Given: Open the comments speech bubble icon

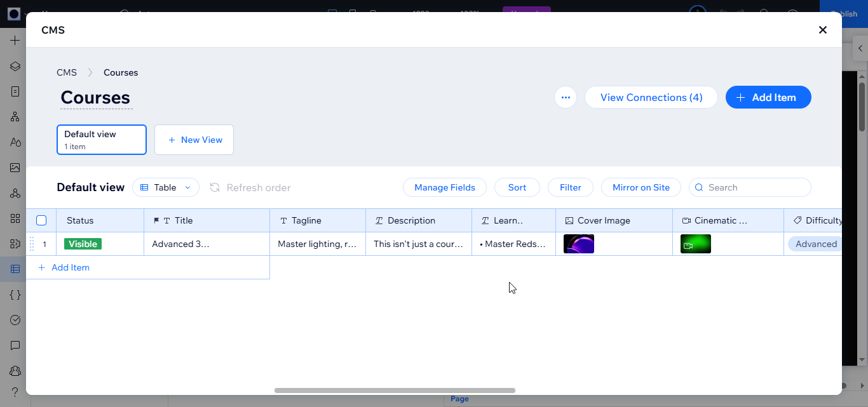Looking at the screenshot, I should [15, 345].
